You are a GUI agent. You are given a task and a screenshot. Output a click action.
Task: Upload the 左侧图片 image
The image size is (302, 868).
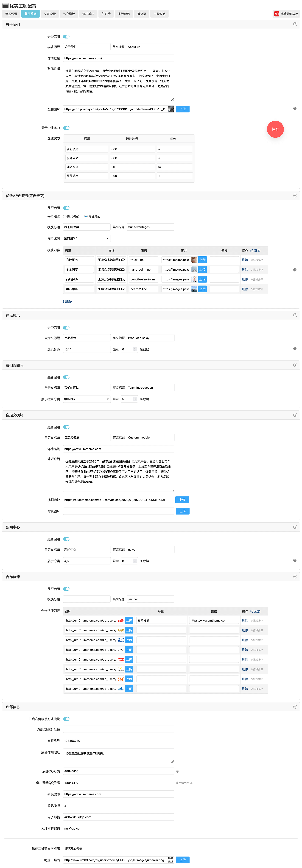pyautogui.click(x=182, y=109)
